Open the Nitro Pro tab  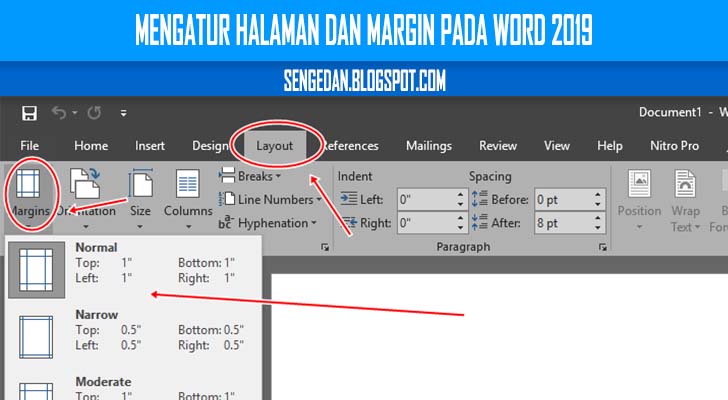[x=674, y=146]
